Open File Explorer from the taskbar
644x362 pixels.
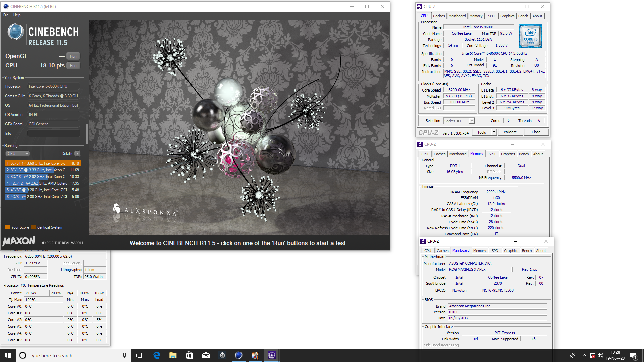[x=173, y=355]
